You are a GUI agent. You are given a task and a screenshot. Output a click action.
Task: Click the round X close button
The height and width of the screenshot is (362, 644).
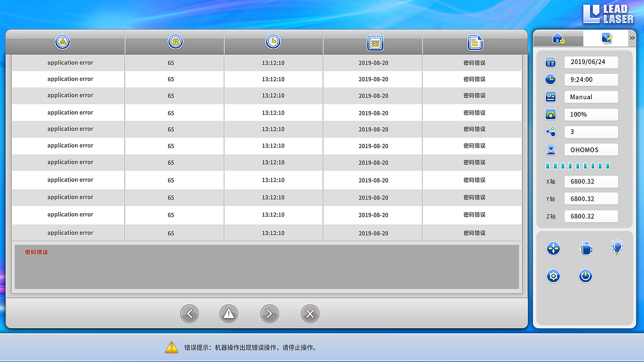point(310,314)
